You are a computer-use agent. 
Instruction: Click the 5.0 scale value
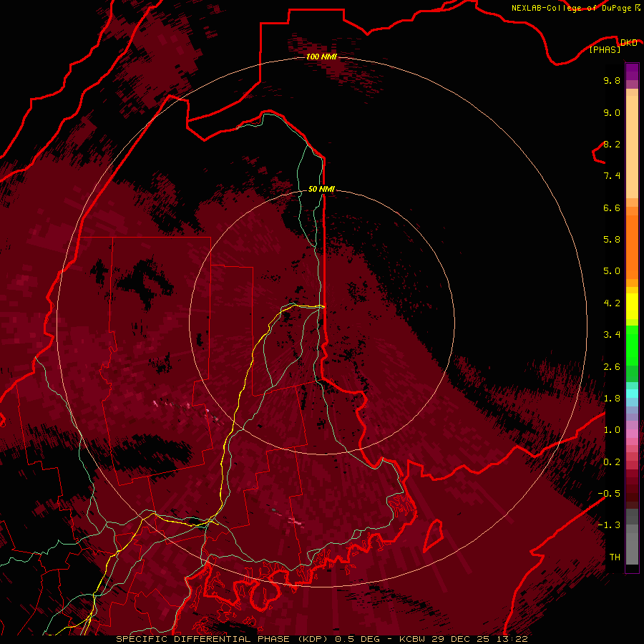612,271
